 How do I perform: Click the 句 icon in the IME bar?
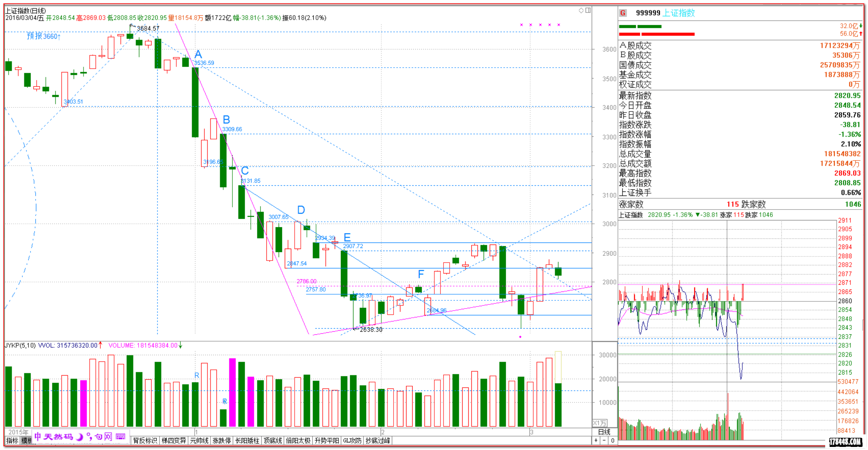click(99, 437)
